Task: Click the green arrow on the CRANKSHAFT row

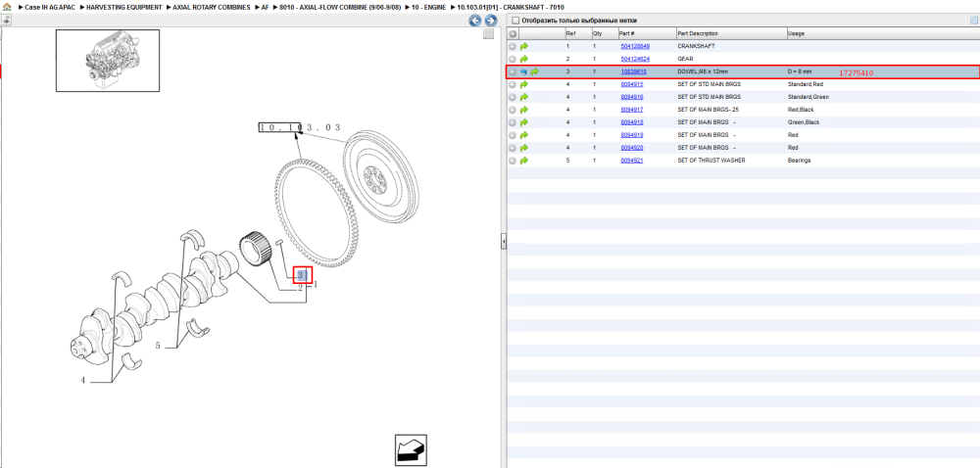Action: (x=523, y=46)
